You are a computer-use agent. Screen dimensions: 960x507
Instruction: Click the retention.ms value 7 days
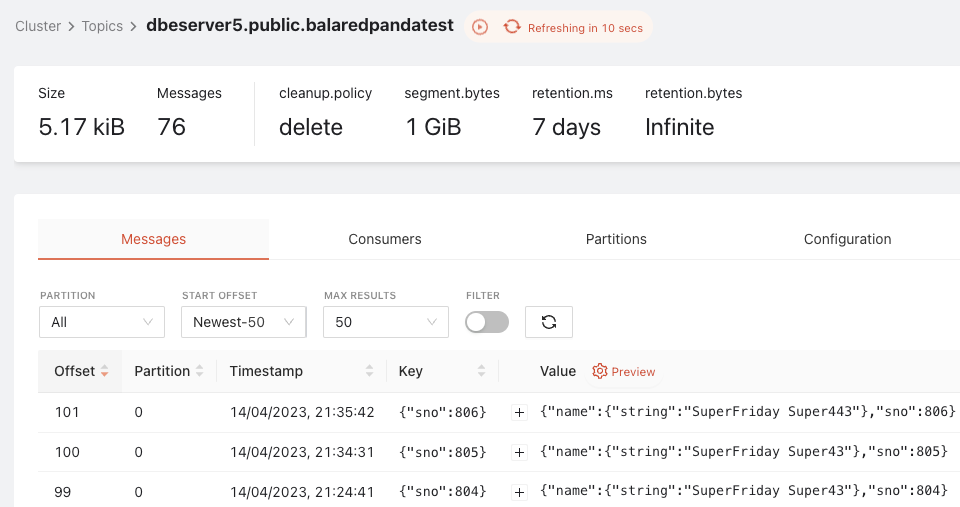pyautogui.click(x=566, y=127)
